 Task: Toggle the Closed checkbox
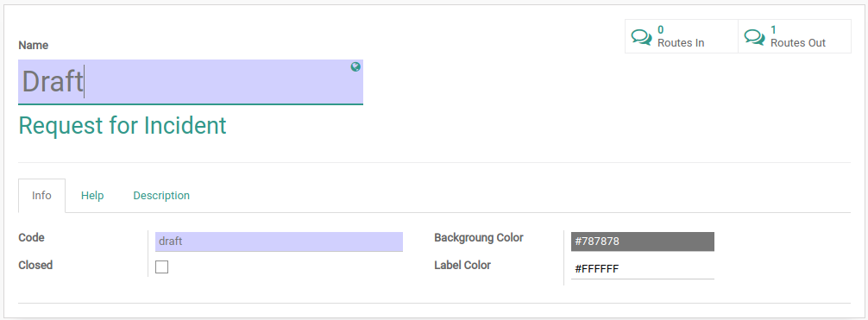[161, 267]
